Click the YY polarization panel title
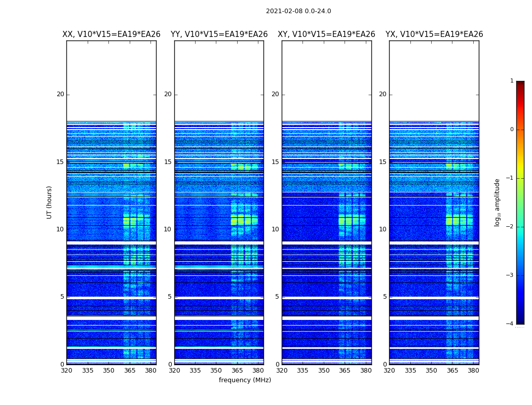 click(219, 34)
